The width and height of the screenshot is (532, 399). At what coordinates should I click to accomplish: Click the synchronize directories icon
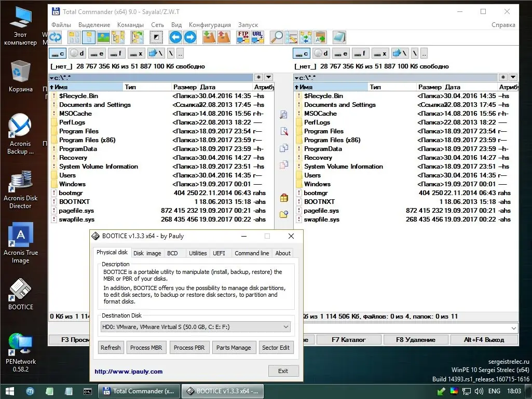306,37
